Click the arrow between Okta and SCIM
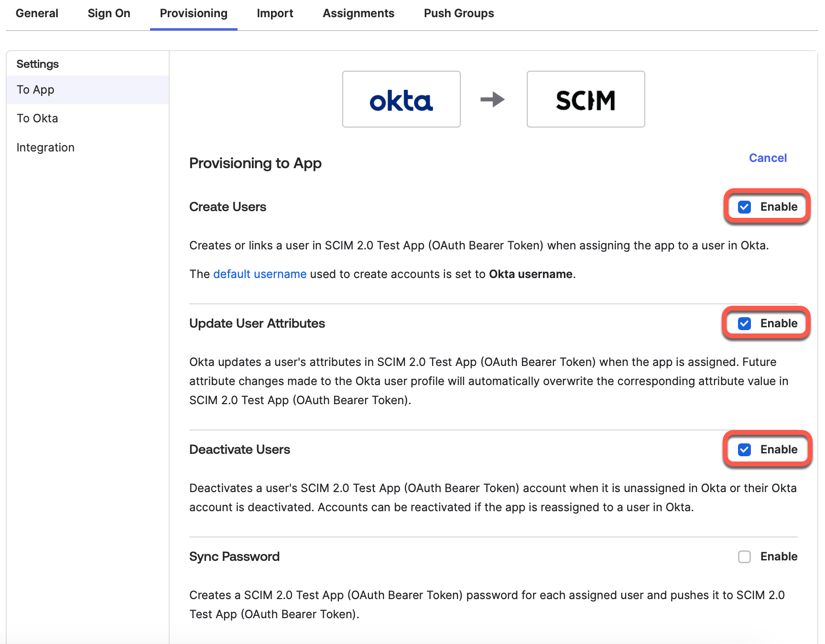This screenshot has height=644, width=825. coord(492,99)
